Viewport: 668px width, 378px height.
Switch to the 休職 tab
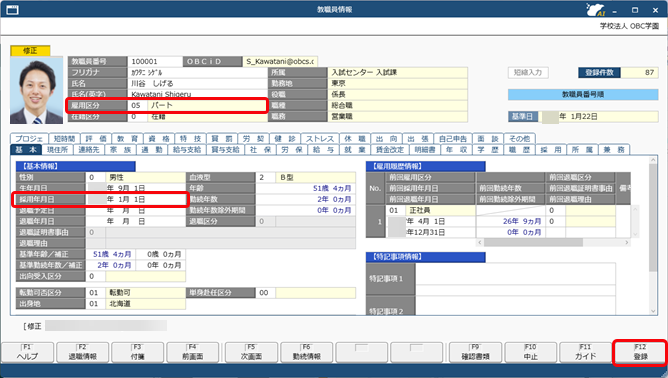355,139
